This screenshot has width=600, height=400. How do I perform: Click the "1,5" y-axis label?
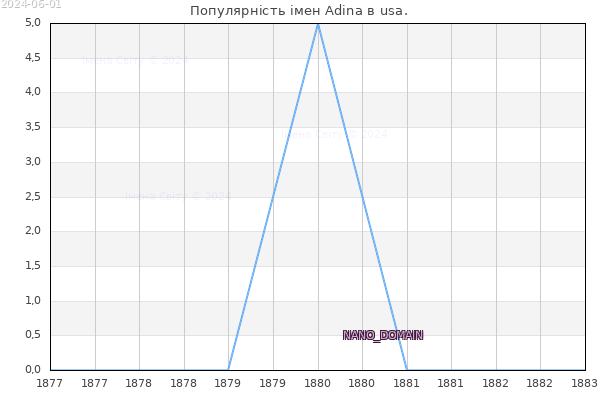pyautogui.click(x=33, y=265)
